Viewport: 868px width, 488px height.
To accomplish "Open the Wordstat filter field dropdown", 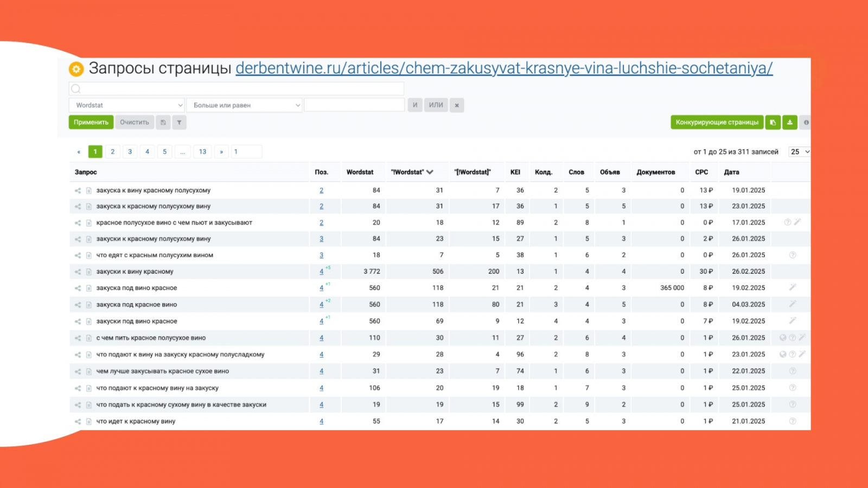I will point(127,105).
